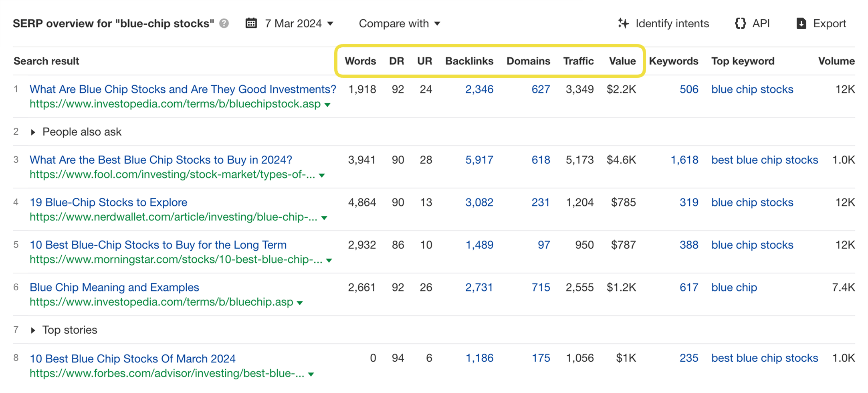Open the Investopedia bluechipstock URL dropdown arrow

coord(328,104)
